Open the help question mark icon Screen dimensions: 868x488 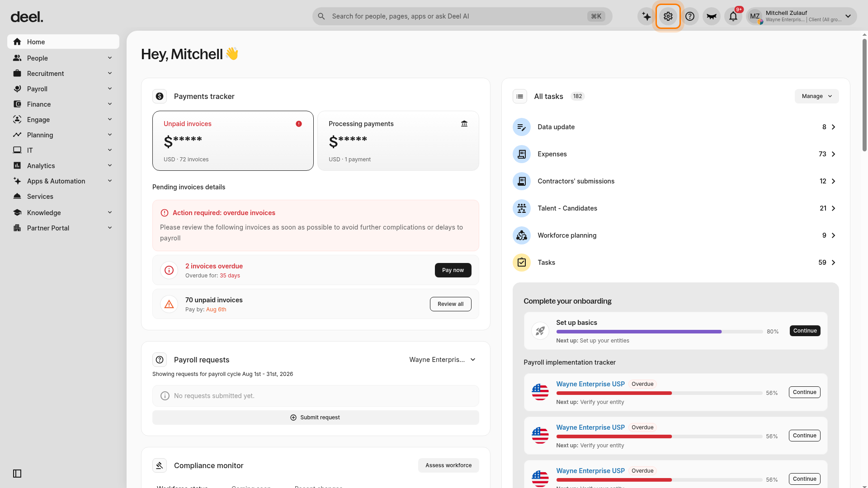tap(690, 16)
